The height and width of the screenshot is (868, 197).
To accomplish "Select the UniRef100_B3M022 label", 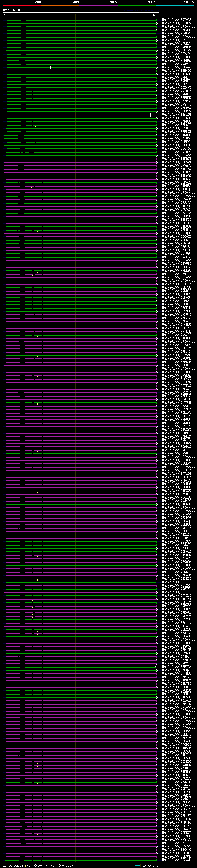I will (177, 183).
